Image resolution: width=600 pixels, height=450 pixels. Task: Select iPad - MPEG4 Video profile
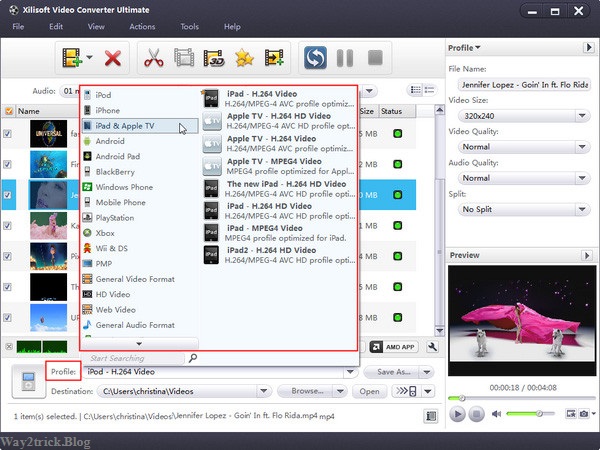click(279, 233)
